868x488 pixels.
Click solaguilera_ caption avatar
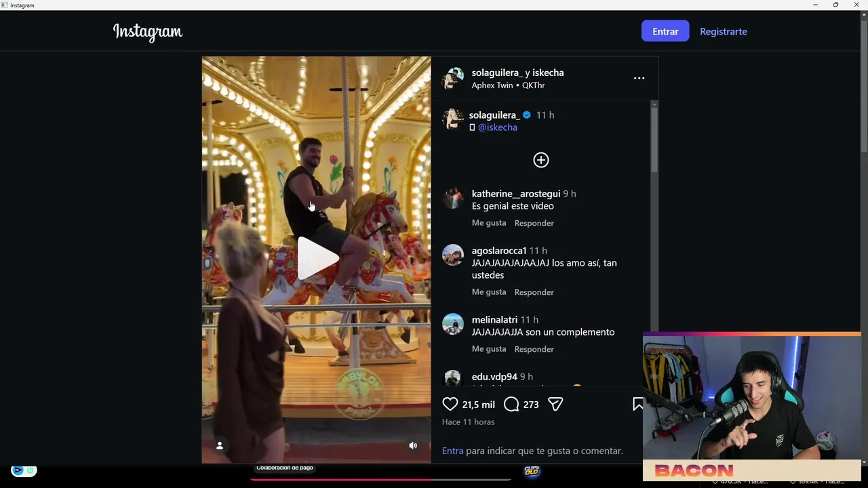tap(453, 119)
